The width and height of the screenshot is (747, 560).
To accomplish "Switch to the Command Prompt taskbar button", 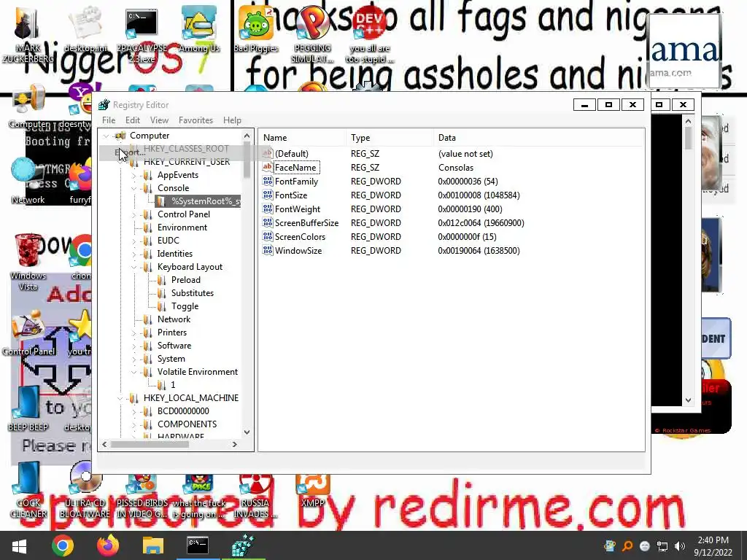I will (198, 545).
